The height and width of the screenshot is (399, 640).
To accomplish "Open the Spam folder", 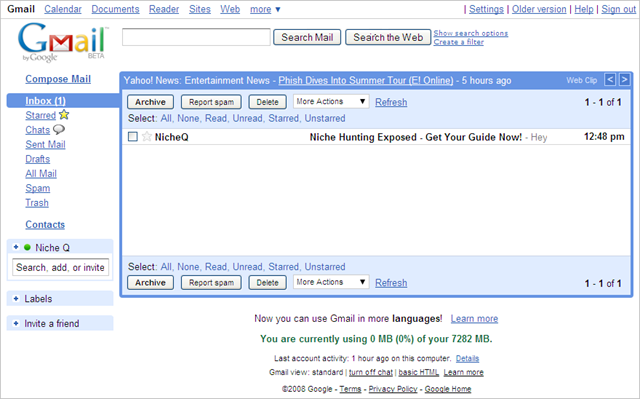I will pos(38,188).
